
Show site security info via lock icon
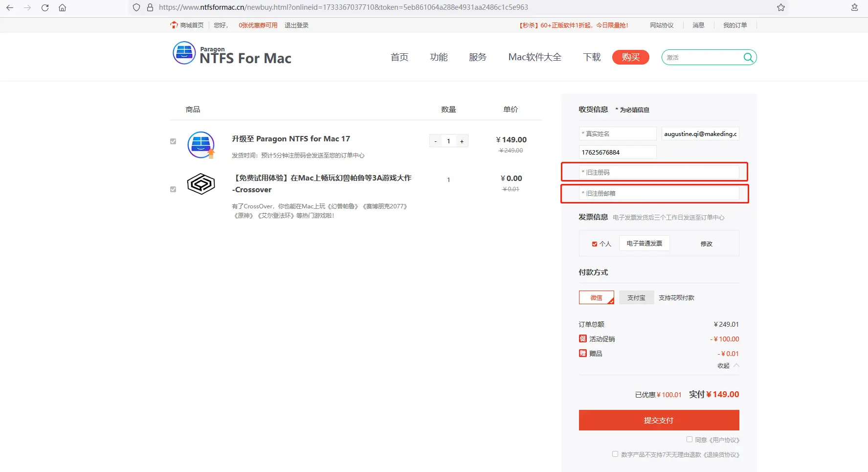pyautogui.click(x=150, y=7)
